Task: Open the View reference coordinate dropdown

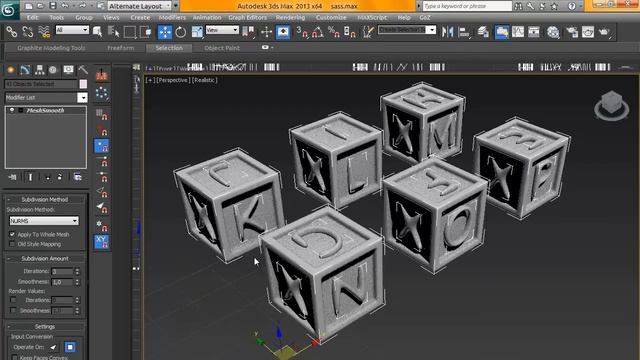Action: click(222, 30)
